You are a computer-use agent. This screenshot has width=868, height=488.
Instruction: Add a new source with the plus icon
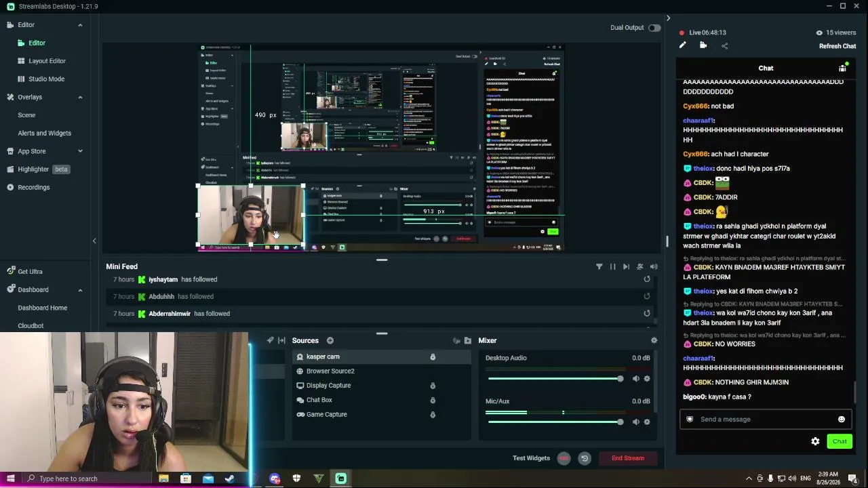tap(330, 340)
